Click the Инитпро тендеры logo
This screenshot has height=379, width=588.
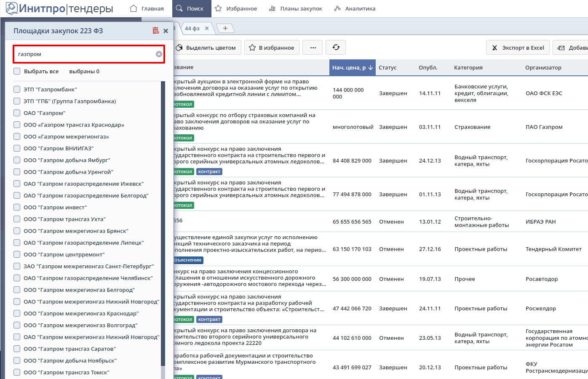click(x=59, y=8)
